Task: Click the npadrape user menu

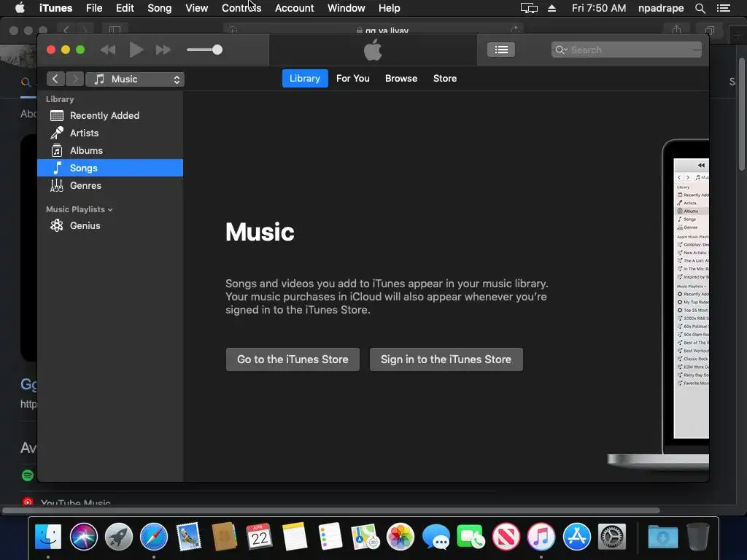Action: point(661,8)
